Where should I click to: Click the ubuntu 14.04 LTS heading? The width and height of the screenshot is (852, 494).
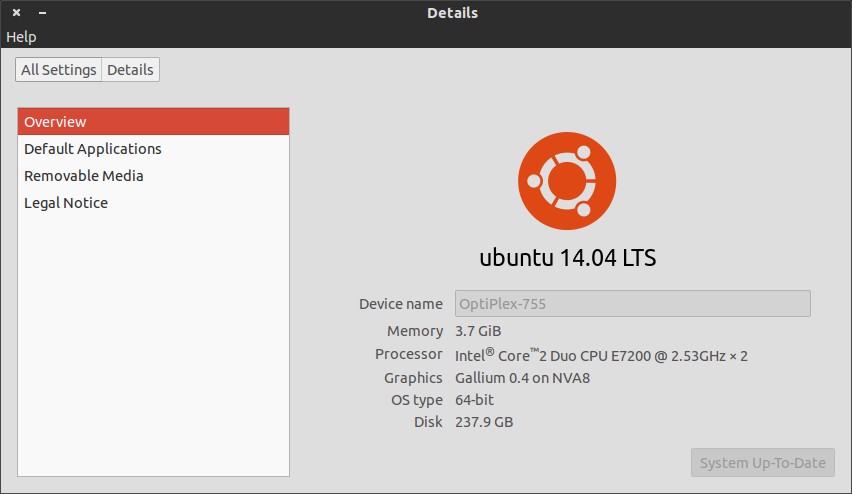(x=567, y=258)
